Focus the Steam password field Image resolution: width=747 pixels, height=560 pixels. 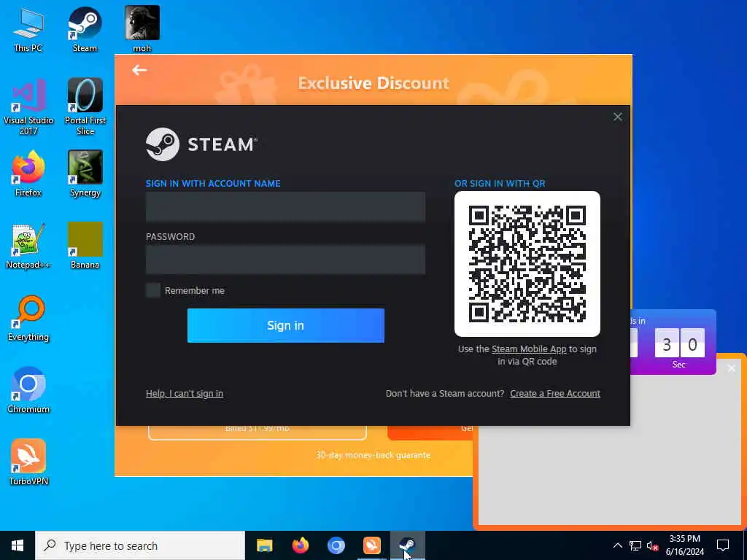pyautogui.click(x=285, y=260)
